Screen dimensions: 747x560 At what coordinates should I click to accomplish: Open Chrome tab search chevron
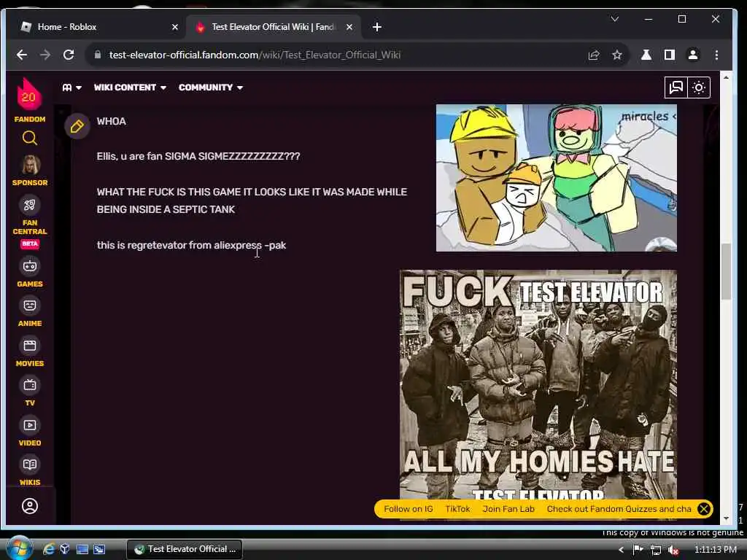point(614,19)
